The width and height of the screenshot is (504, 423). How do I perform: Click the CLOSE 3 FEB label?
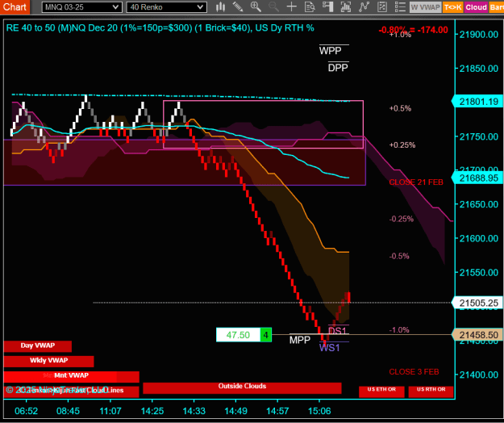[x=414, y=372]
